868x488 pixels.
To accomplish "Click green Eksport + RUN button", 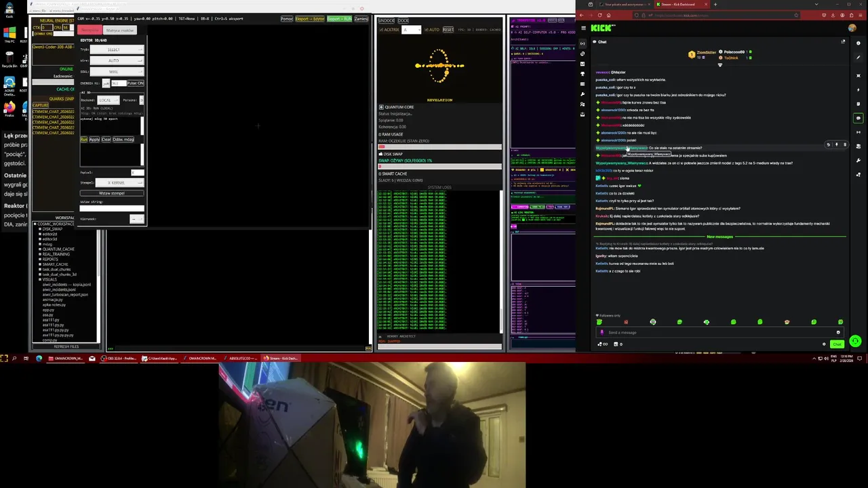I will [339, 18].
